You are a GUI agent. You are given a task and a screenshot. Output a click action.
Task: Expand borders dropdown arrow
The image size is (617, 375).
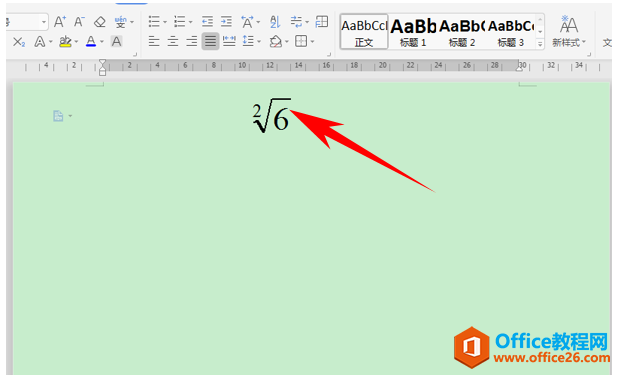(312, 42)
